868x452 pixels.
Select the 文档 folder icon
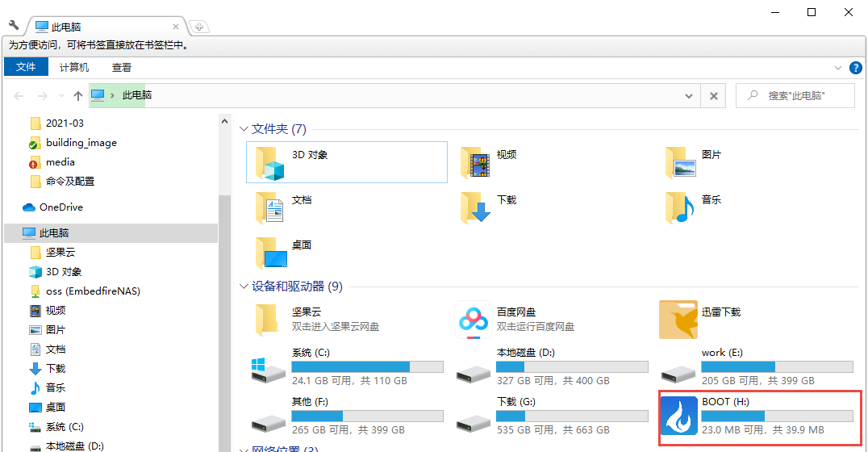269,207
